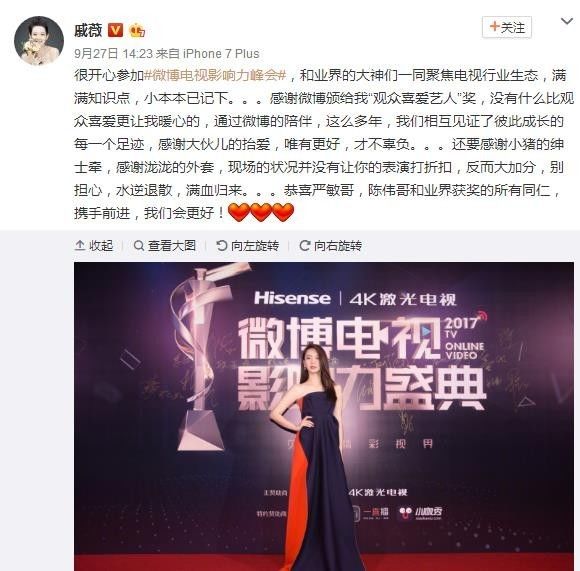This screenshot has width=580, height=571.
Task: Rotate image right with 向右旋转
Action: (x=330, y=246)
